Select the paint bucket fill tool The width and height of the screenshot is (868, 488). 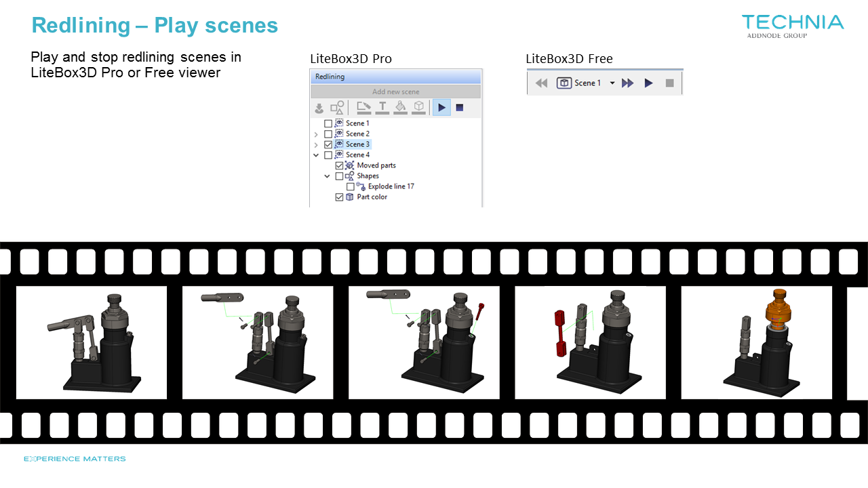pos(401,108)
